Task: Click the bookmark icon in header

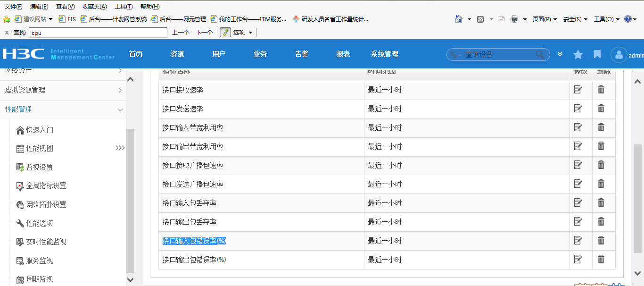Action: tap(597, 55)
